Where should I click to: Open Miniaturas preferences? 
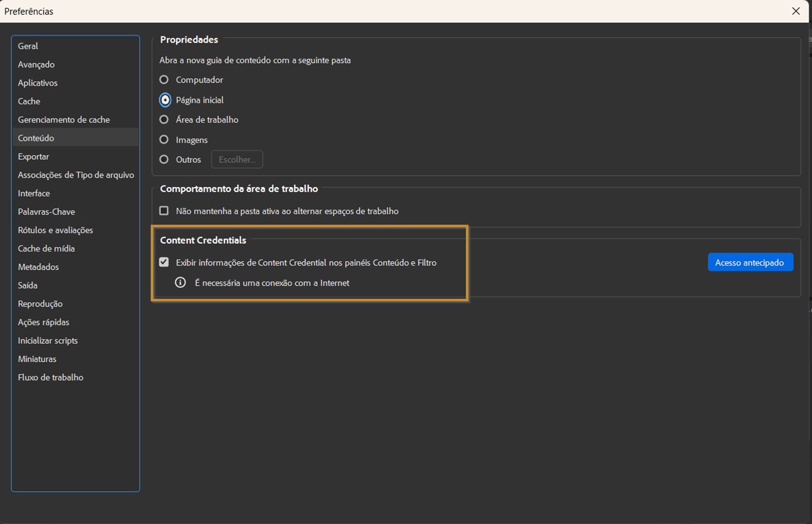(75, 359)
